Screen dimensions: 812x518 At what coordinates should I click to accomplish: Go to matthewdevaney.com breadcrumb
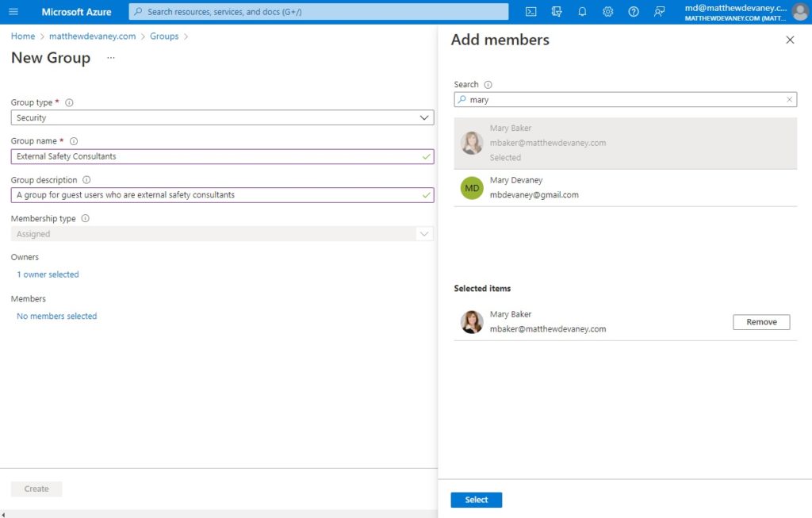pyautogui.click(x=92, y=36)
